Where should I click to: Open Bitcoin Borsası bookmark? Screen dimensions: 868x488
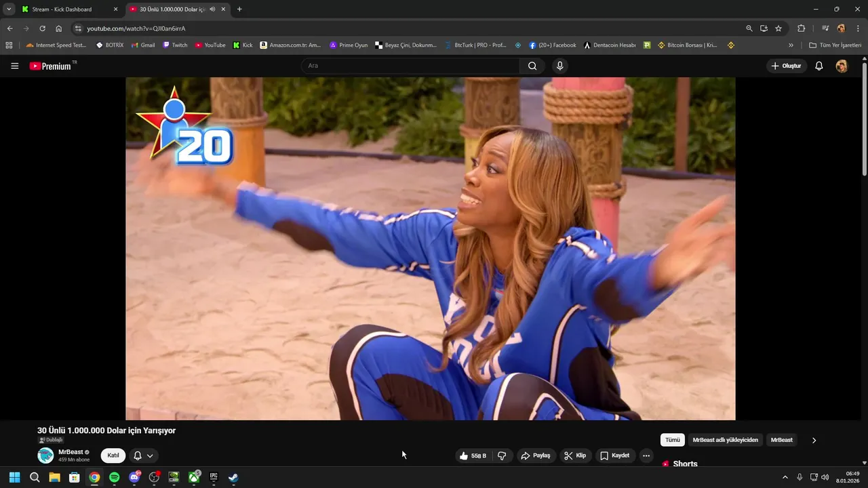tap(688, 45)
